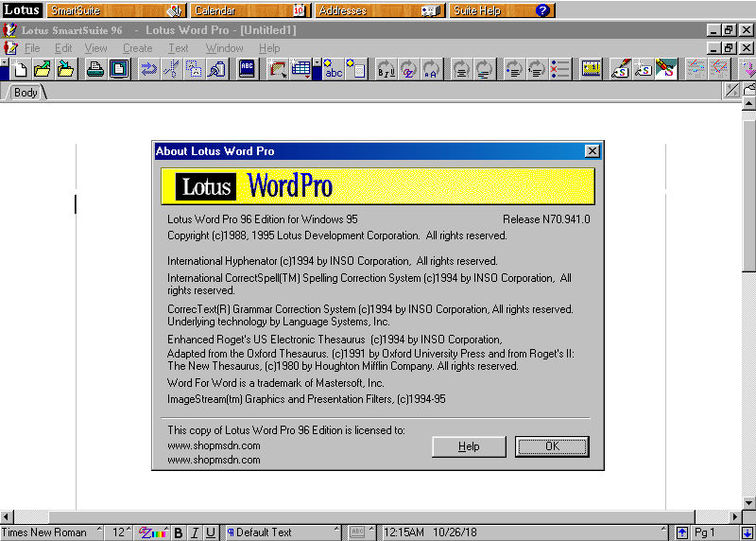Click the vertical scrollbar down arrow
This screenshot has height=541, width=756.
[748, 503]
